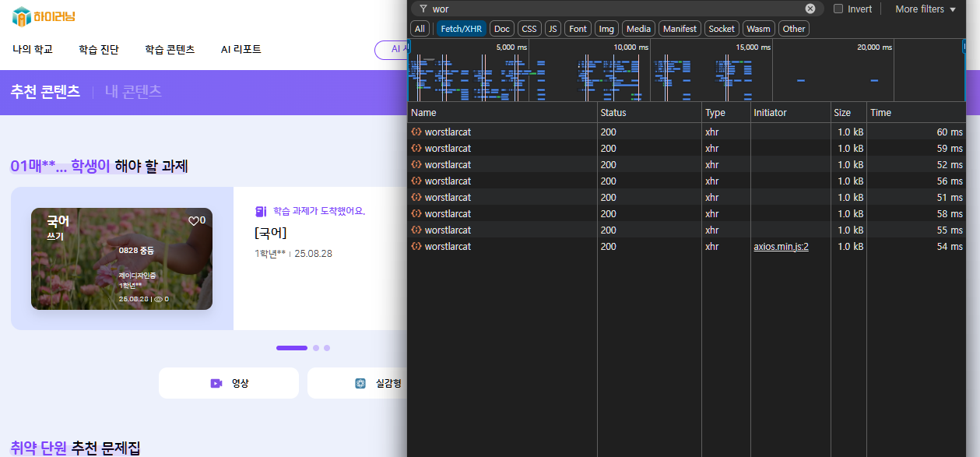Open the axios.min.js:2 initiator link
The height and width of the screenshot is (457, 980).
781,247
